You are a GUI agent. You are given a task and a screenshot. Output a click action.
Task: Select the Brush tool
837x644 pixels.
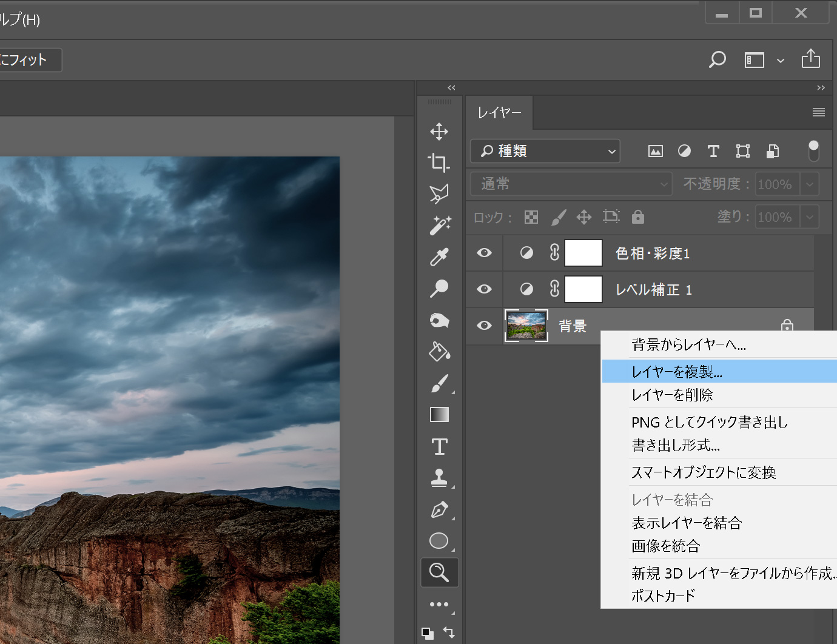pos(439,383)
